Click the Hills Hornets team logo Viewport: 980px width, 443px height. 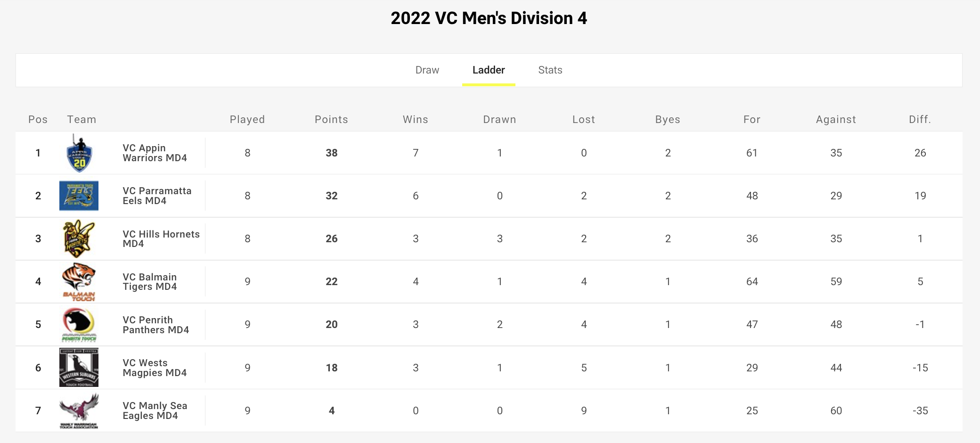tap(79, 238)
